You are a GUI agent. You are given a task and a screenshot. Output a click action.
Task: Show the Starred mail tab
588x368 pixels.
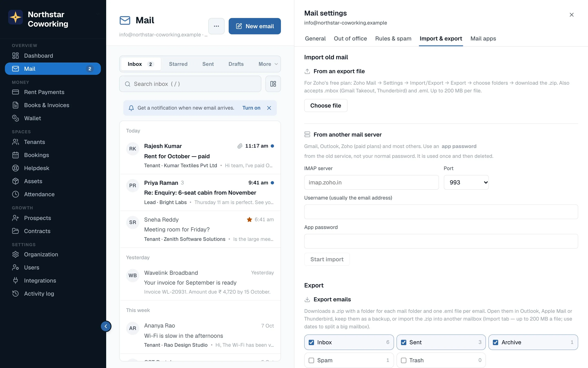[x=178, y=64]
